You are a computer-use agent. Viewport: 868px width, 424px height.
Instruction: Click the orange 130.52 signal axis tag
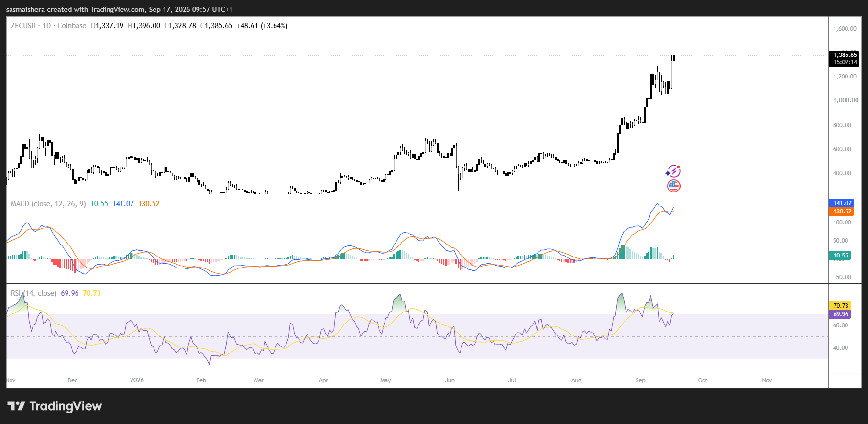(842, 212)
